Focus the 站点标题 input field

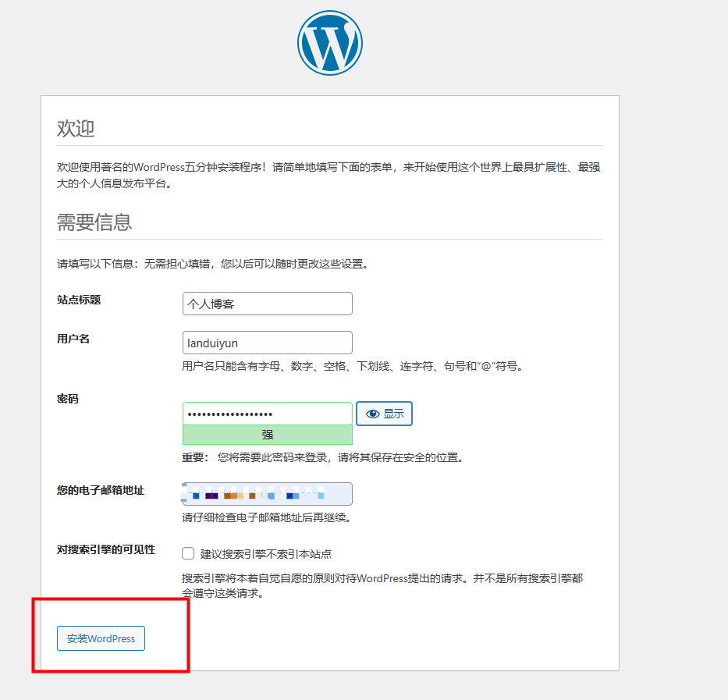click(268, 304)
